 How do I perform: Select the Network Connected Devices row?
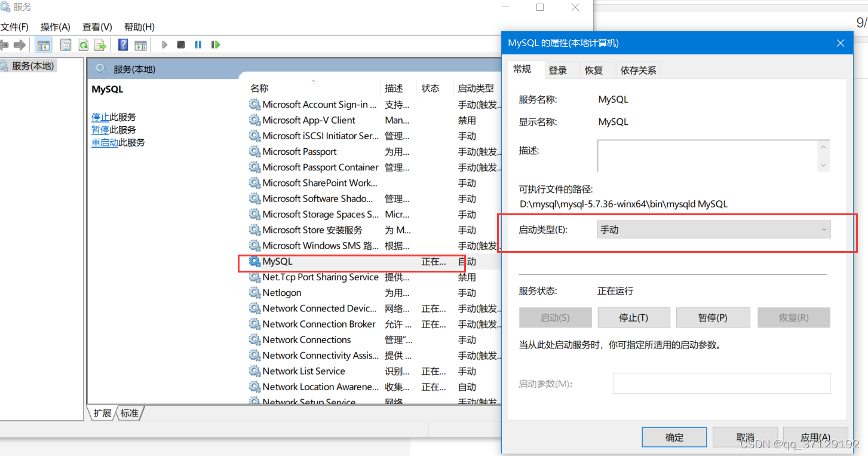(x=374, y=308)
